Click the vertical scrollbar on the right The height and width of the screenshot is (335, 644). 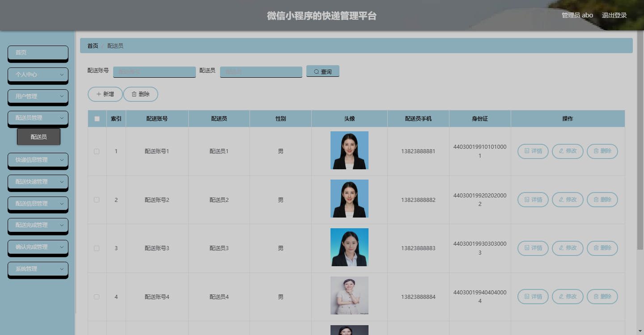(x=640, y=141)
